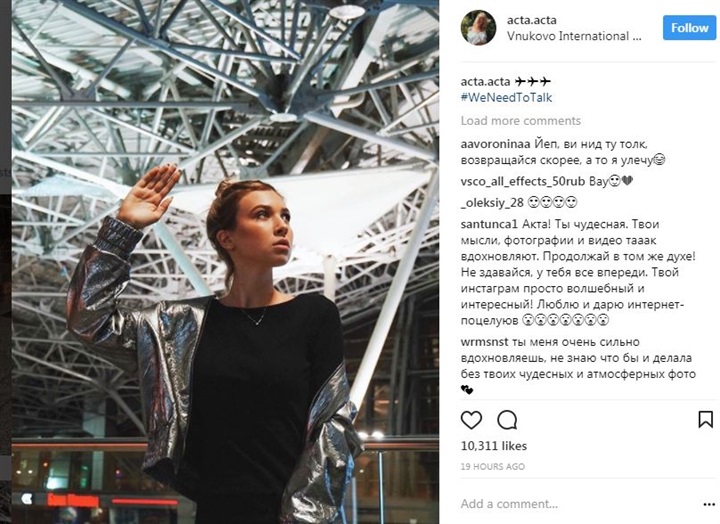The height and width of the screenshot is (524, 720).
Task: Click acta.acta username in the caption
Action: click(485, 82)
